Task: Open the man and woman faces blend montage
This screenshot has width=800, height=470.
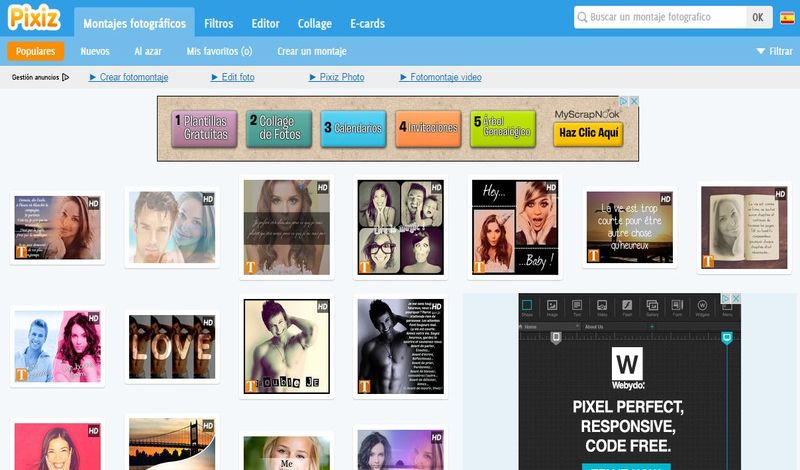Action: (x=172, y=228)
